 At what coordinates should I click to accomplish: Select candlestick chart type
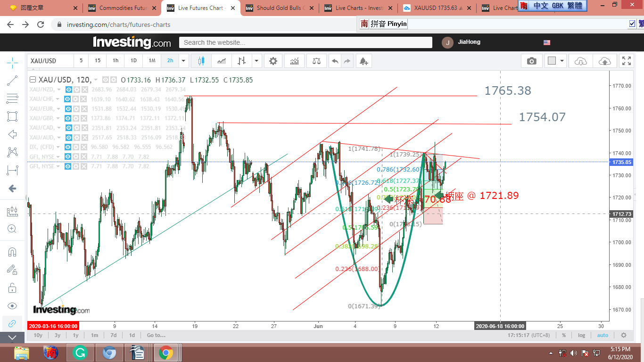pyautogui.click(x=201, y=61)
